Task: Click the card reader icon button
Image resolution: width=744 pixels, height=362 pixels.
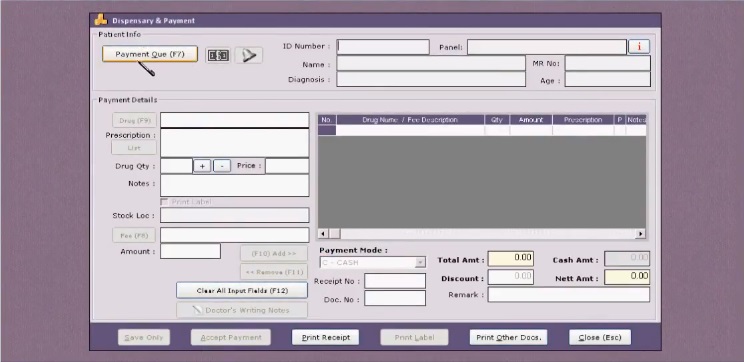Action: 218,56
